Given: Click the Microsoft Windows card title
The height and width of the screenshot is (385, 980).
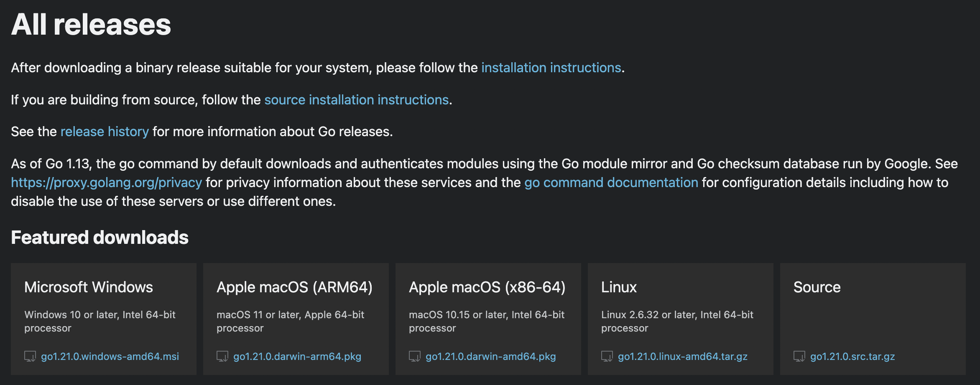Looking at the screenshot, I should click(x=89, y=287).
